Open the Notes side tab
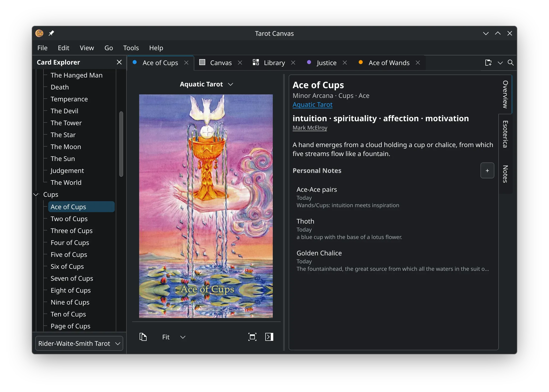 [x=505, y=174]
